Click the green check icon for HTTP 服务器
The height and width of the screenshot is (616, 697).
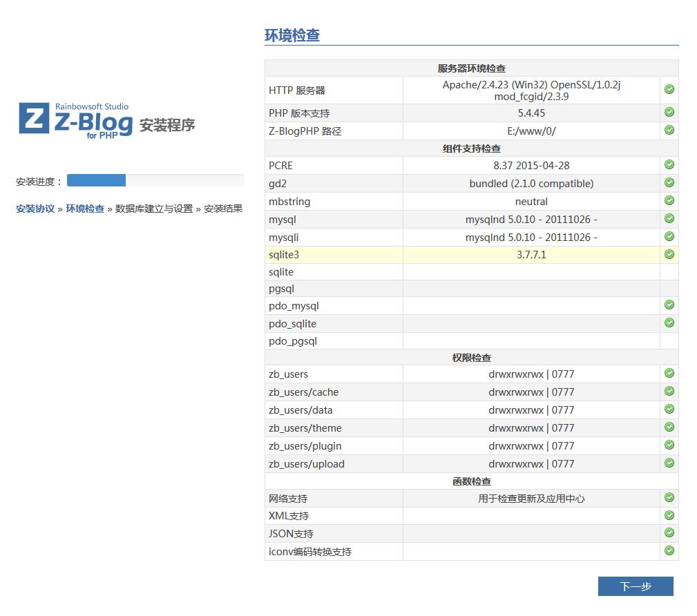click(x=669, y=89)
